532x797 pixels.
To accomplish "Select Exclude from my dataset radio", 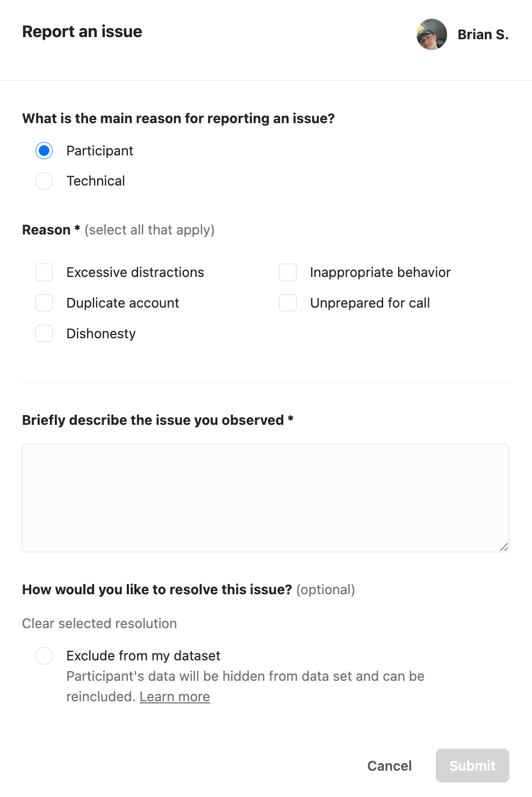I will [x=44, y=656].
